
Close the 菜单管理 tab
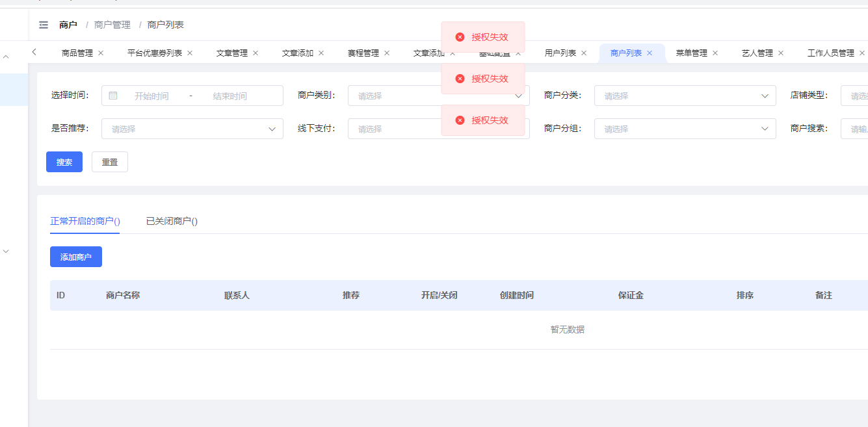(715, 53)
